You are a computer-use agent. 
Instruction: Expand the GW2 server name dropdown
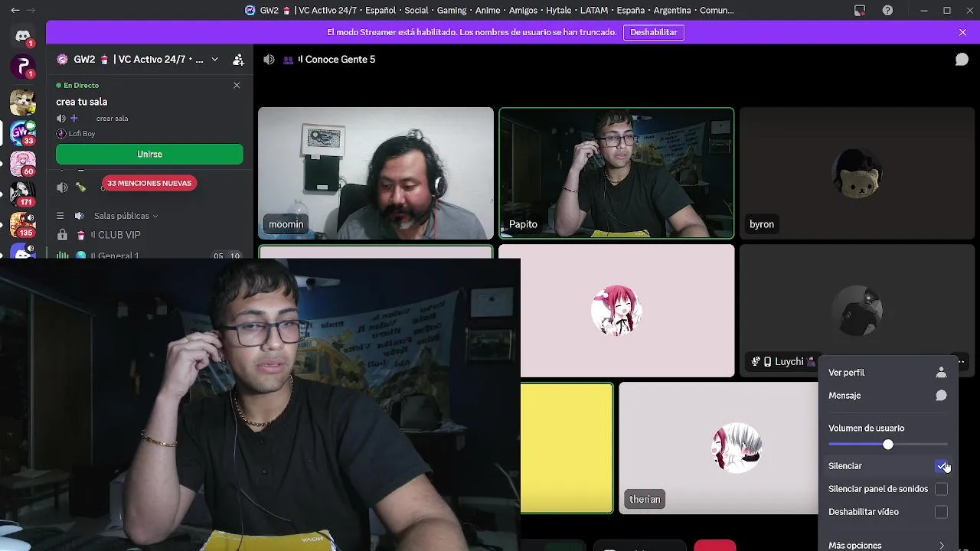(214, 60)
